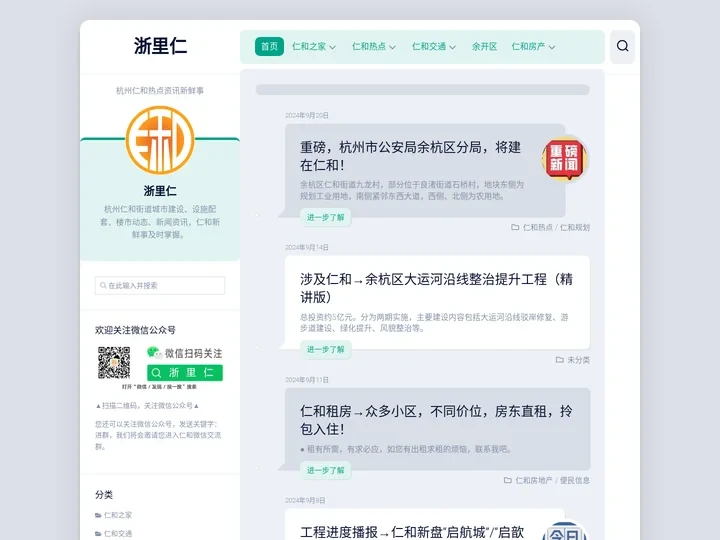
Task: Click the 浙里仁 name under the logo
Action: (x=160, y=191)
